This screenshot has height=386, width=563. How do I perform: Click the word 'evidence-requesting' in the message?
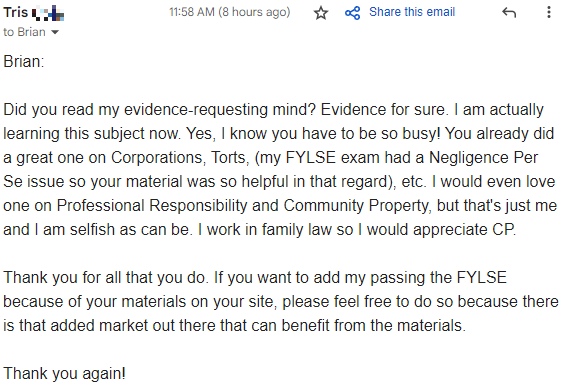(196, 110)
